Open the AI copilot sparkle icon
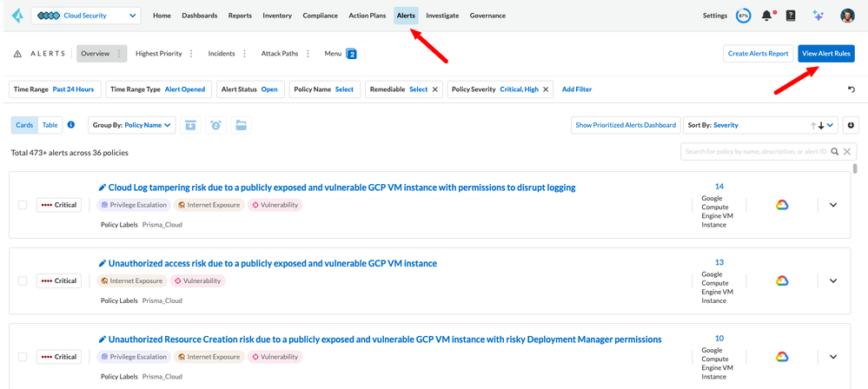 click(x=817, y=16)
